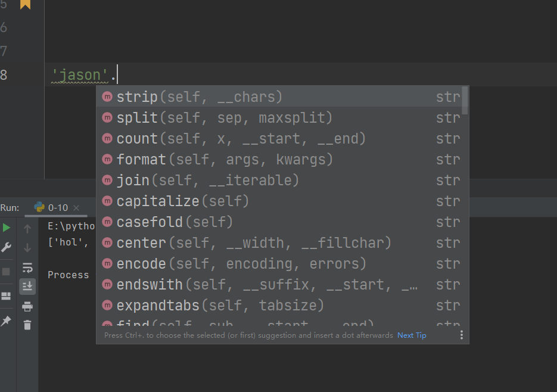Click the green Rerun button

7,228
